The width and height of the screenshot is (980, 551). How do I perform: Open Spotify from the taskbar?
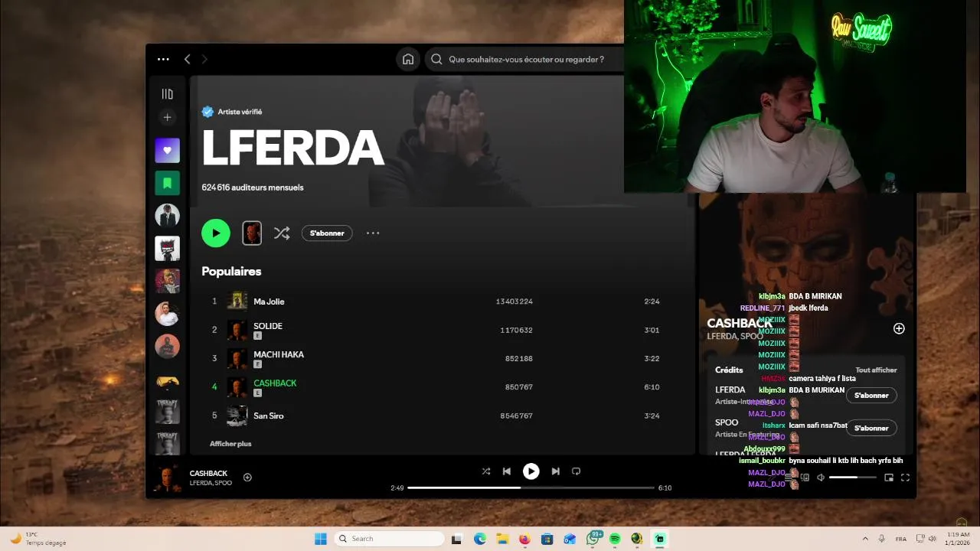tap(615, 539)
